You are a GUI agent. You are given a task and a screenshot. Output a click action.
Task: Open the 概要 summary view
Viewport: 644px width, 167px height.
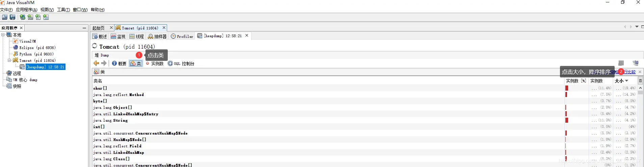[x=119, y=64]
